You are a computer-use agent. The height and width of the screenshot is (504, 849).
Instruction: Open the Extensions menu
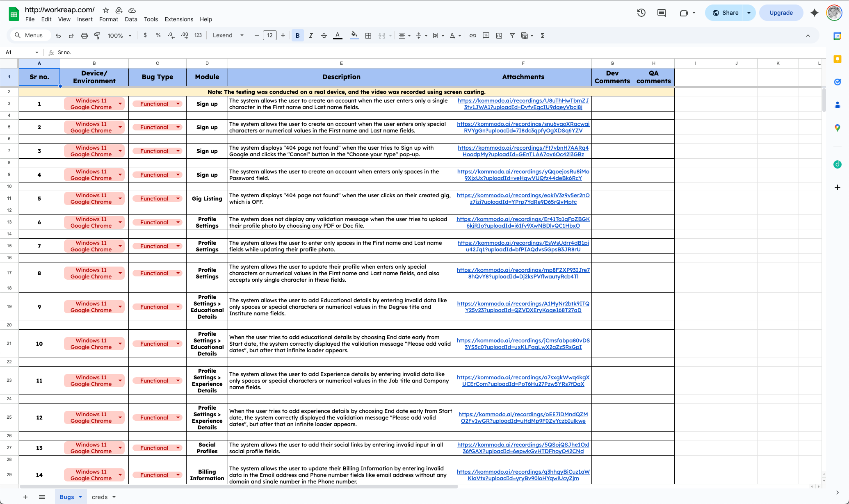(178, 19)
